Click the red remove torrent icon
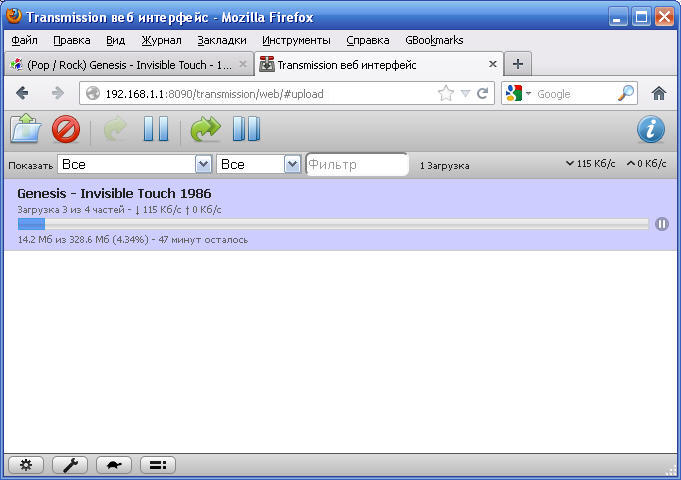Viewport: 681px width, 480px height. [66, 129]
